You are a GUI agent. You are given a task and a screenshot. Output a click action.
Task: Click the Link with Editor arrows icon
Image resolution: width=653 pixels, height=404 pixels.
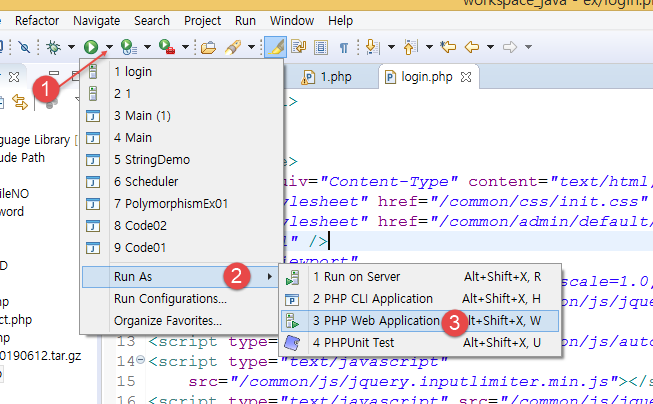(20, 102)
